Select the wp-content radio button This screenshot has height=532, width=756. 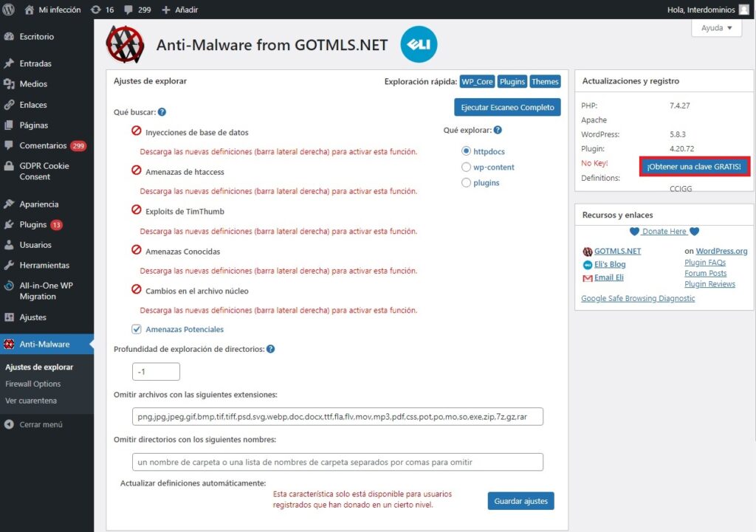click(x=466, y=167)
